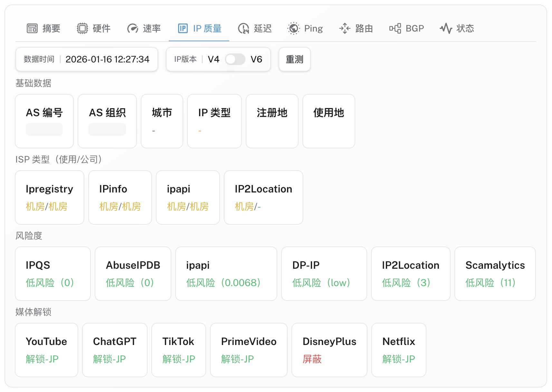This screenshot has height=392, width=552.
Task: Toggle IP version switch to V6
Action: coord(235,60)
